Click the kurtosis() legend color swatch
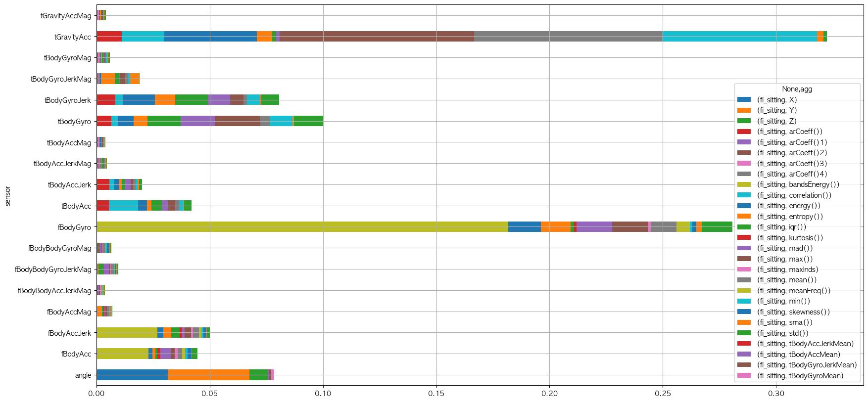Viewport: 868px width, 402px height. pos(744,238)
